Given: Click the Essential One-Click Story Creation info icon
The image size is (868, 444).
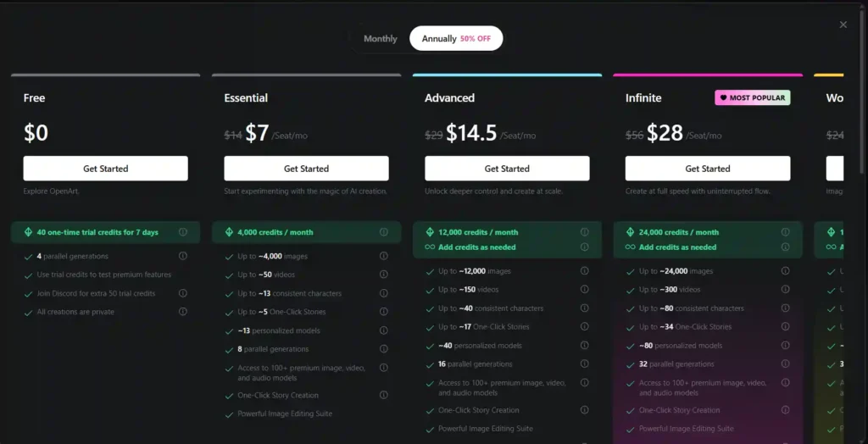Looking at the screenshot, I should 384,395.
